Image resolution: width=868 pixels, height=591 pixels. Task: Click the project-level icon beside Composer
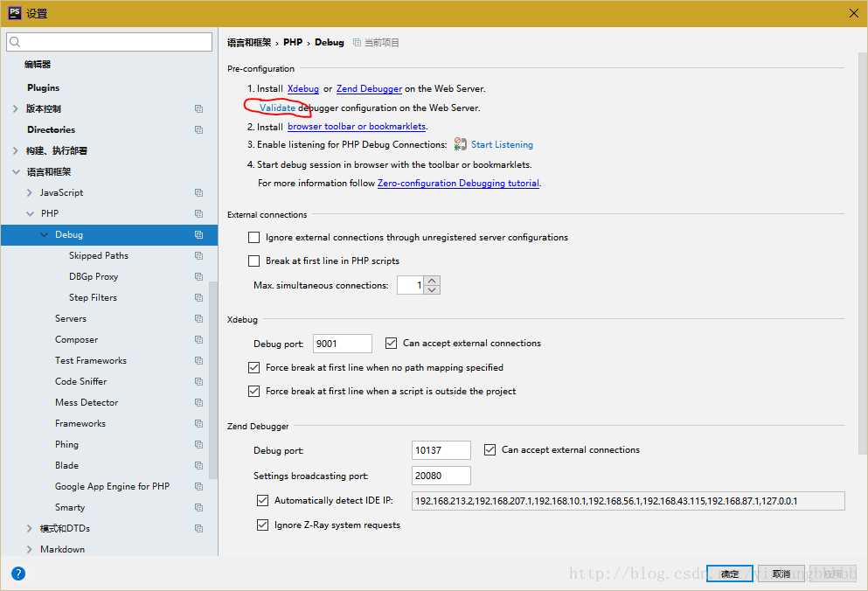pos(198,339)
